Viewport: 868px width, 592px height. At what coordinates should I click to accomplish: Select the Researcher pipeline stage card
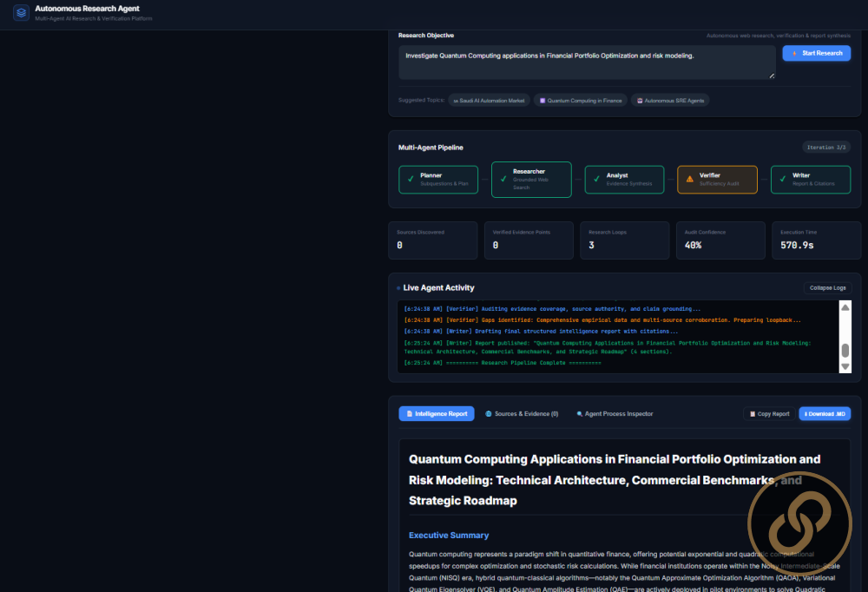tap(531, 180)
